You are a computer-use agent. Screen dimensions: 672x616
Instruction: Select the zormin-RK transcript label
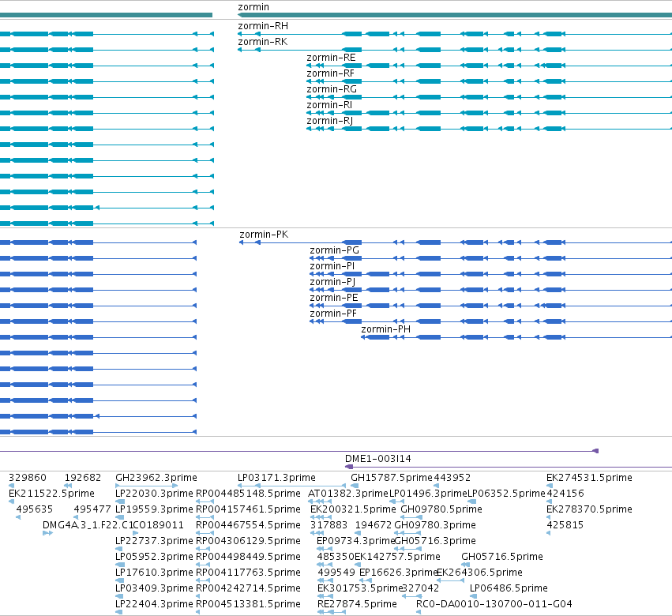263,42
